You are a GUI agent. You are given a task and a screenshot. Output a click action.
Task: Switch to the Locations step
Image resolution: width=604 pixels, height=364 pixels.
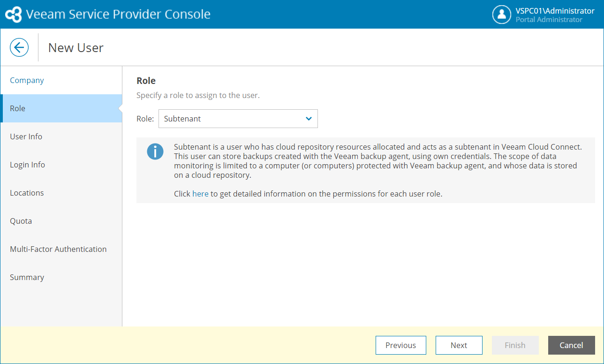(x=61, y=193)
